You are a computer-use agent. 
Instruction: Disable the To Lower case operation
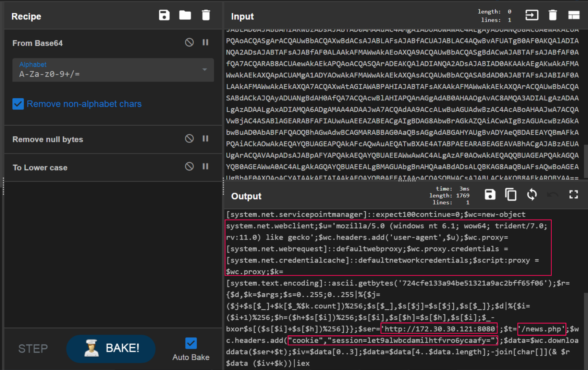pyautogui.click(x=189, y=167)
